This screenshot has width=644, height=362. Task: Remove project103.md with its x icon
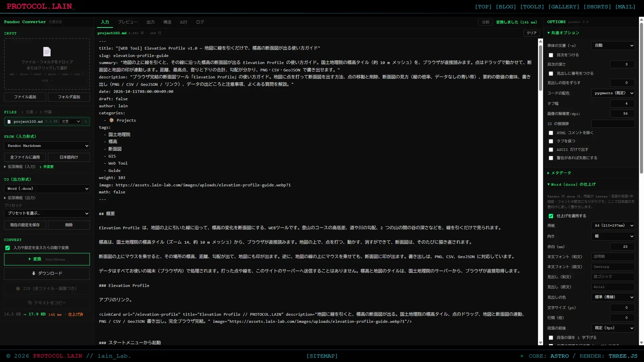click(86, 122)
